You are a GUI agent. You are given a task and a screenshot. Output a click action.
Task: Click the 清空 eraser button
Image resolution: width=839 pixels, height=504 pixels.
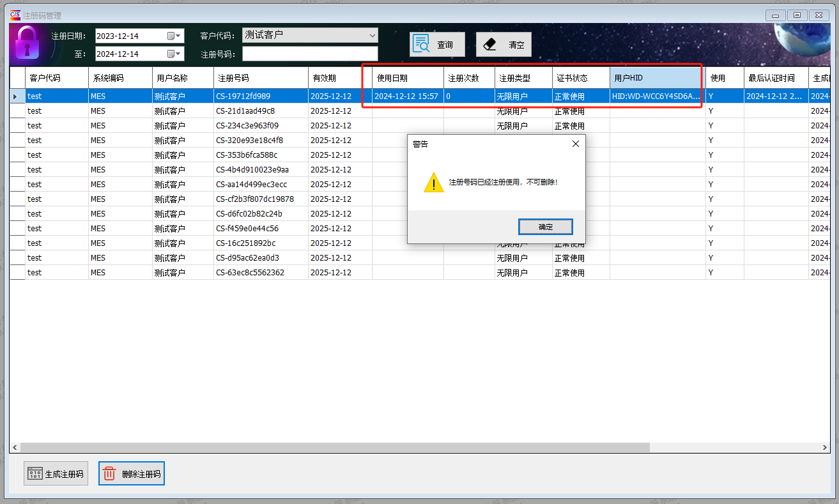504,45
